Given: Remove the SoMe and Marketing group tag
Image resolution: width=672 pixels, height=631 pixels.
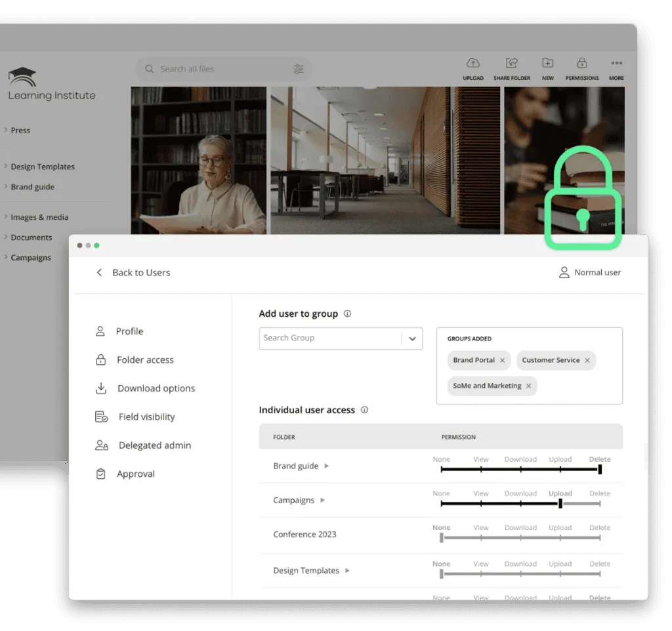Looking at the screenshot, I should (x=529, y=386).
